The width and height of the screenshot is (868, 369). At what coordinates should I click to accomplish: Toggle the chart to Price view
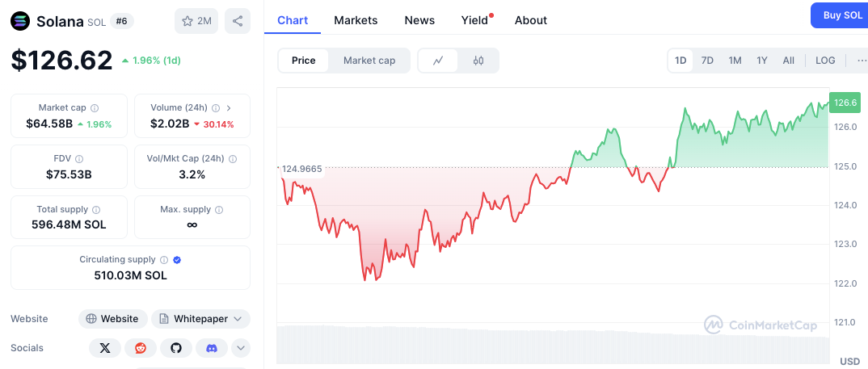point(303,61)
